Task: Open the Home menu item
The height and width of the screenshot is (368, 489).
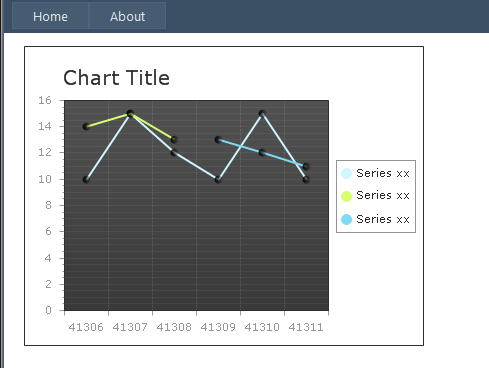Action: pyautogui.click(x=50, y=16)
